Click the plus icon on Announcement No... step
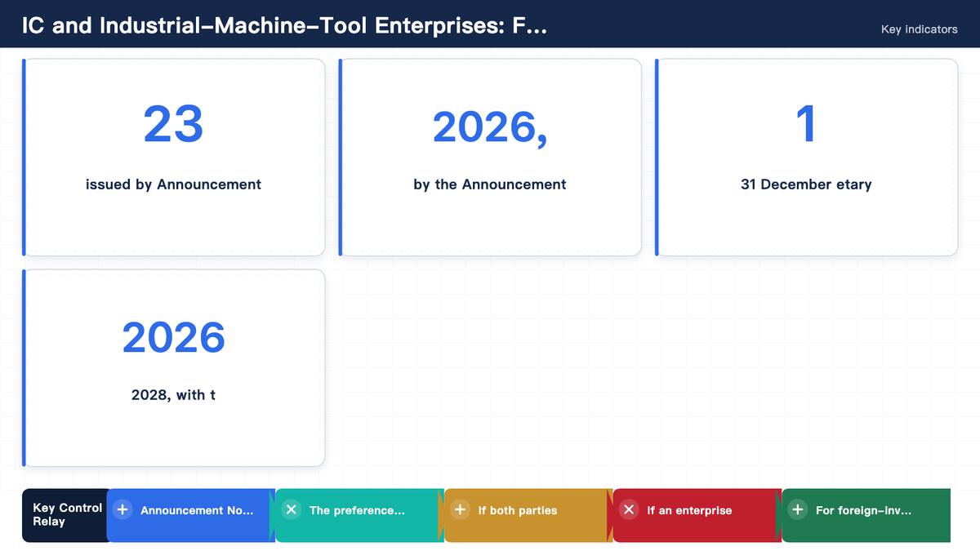This screenshot has width=980, height=551. click(122, 509)
